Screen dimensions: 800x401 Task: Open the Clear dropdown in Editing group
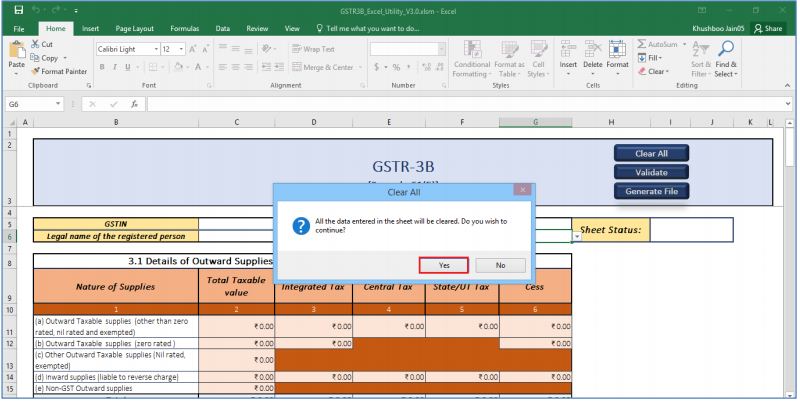point(654,71)
